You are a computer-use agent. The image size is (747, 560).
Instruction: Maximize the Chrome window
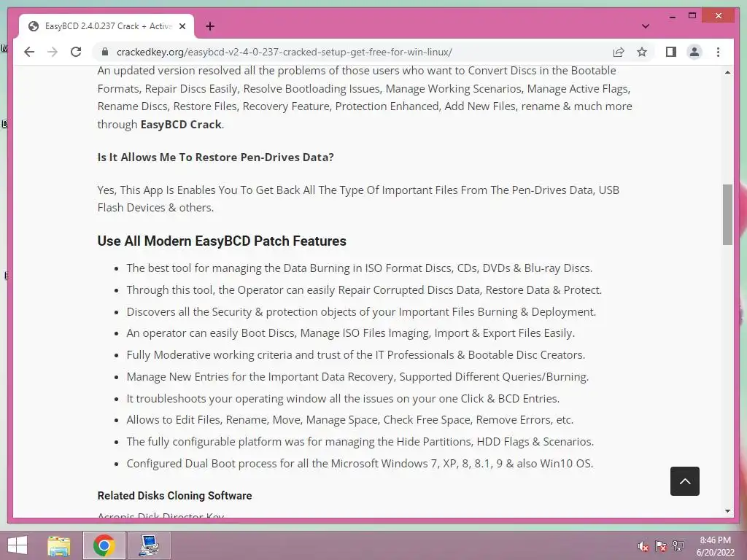coord(692,16)
